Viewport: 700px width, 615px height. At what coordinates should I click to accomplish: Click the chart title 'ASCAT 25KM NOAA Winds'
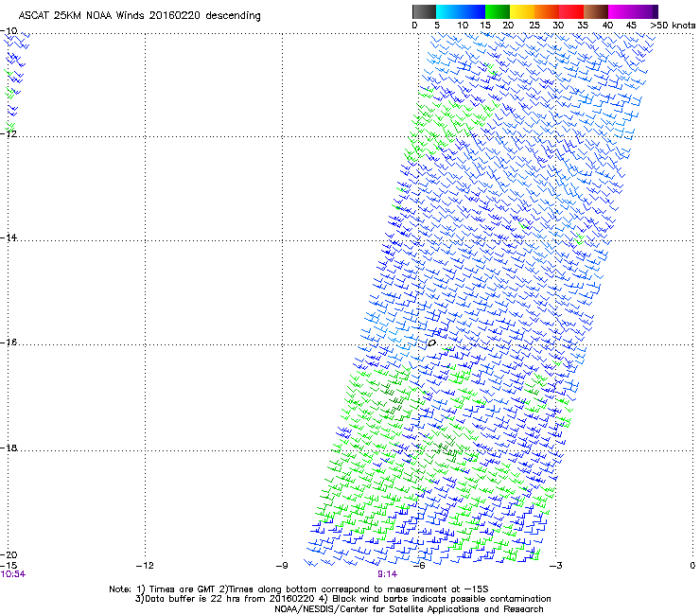82,15
